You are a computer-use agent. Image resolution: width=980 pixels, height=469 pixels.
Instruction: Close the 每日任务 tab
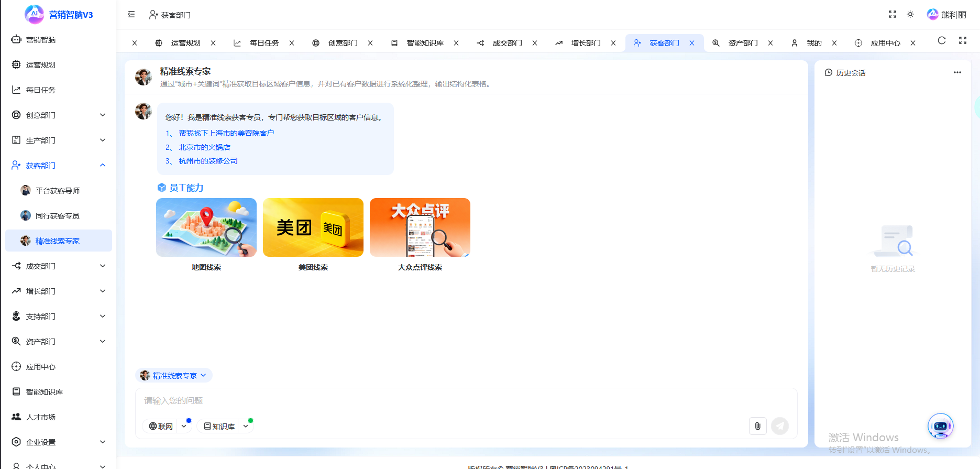[x=292, y=43]
